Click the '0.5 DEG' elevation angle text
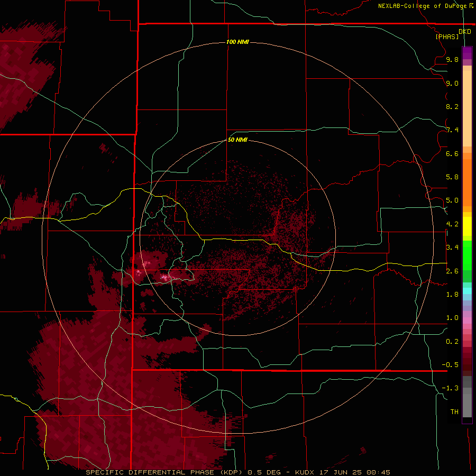Image resolution: width=476 pixels, height=476 pixels. [263, 472]
